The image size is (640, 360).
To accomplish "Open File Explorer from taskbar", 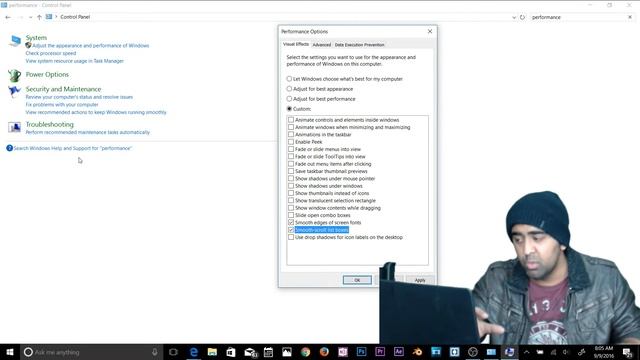I will tap(212, 352).
